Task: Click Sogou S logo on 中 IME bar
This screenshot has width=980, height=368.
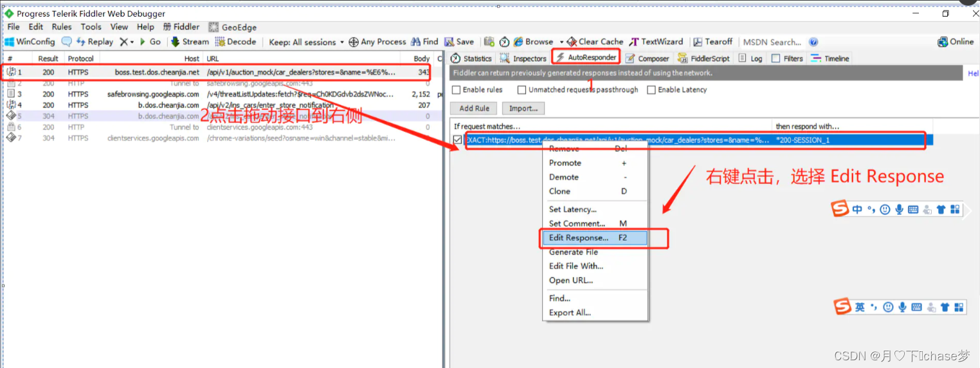Action: point(840,210)
